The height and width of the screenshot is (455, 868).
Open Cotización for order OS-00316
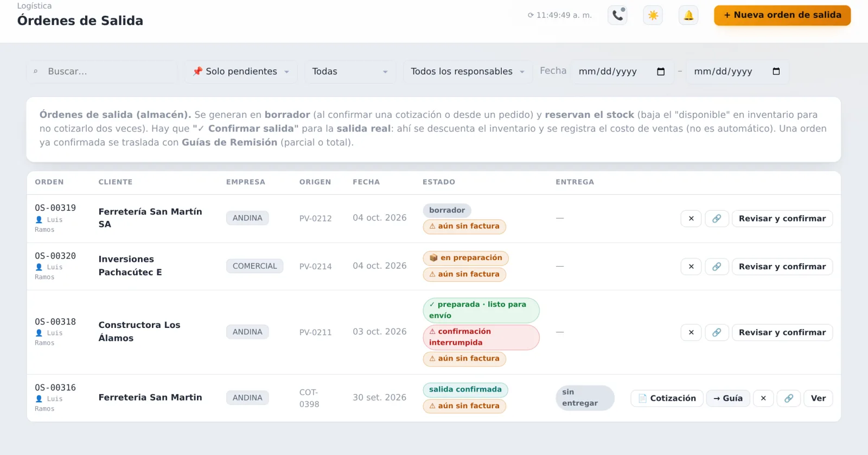(x=667, y=398)
